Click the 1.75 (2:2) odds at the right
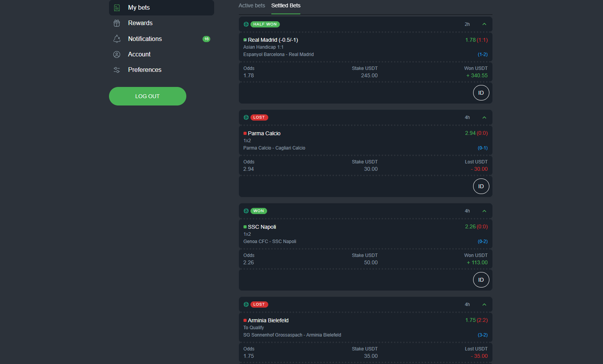 pyautogui.click(x=477, y=320)
